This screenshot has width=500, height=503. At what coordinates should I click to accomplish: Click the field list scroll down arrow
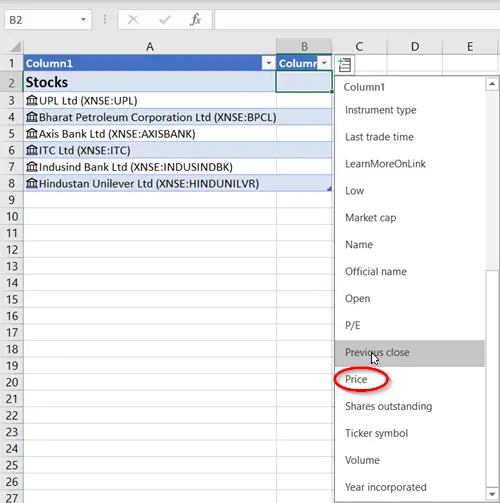pyautogui.click(x=492, y=494)
